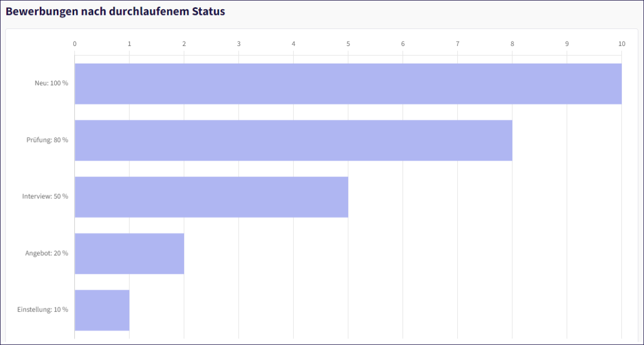Click the Einstellung 10 % bar
The image size is (644, 345).
102,310
